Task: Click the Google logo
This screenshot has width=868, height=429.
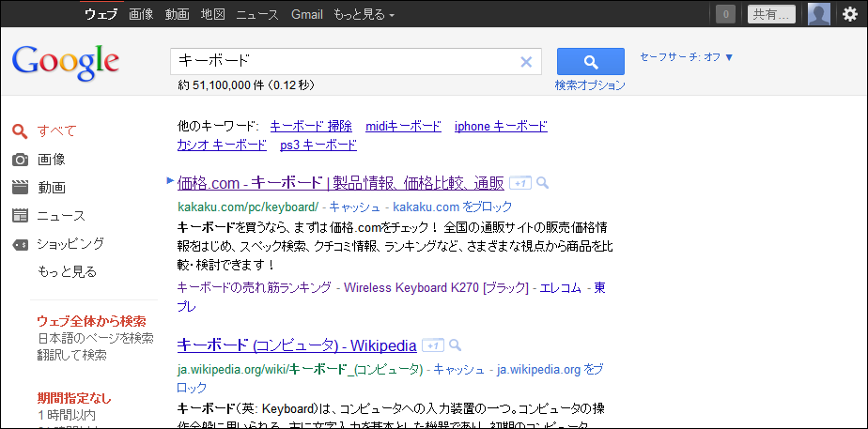Action: click(x=66, y=63)
